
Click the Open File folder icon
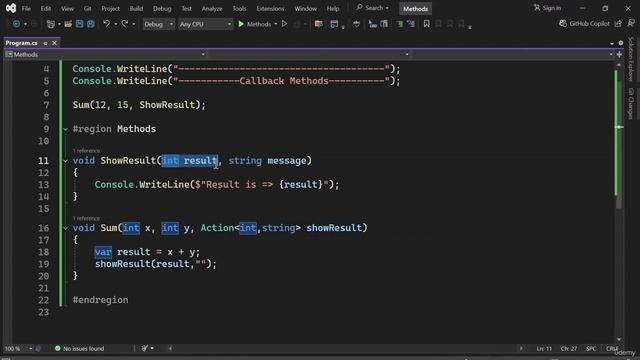pyautogui.click(x=68, y=24)
